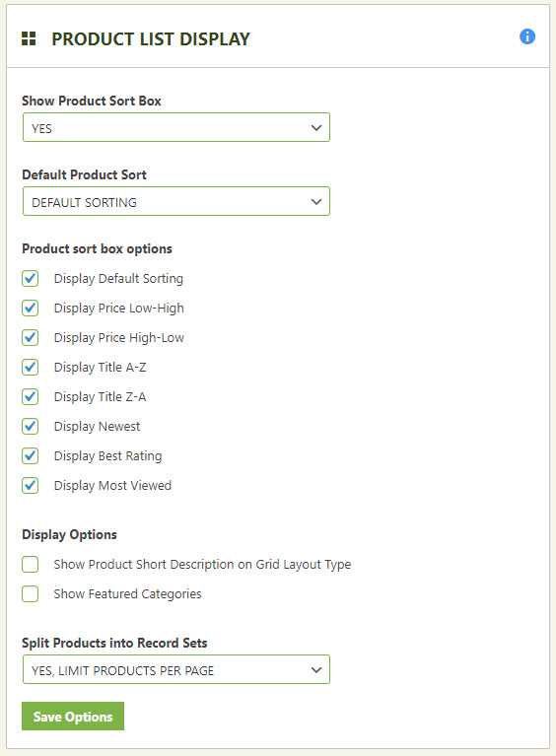Screen dimensions: 556x756
Task: Expand the Default Product Sort dropdown
Action: tap(176, 201)
